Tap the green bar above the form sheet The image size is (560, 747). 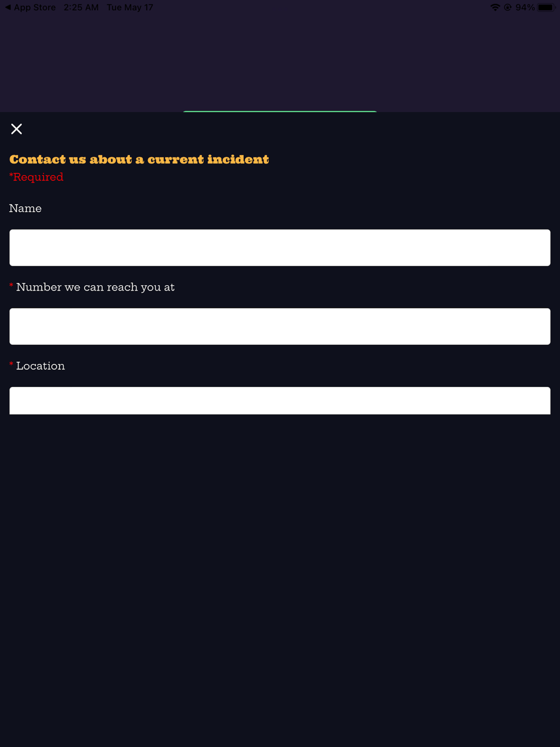(x=280, y=111)
